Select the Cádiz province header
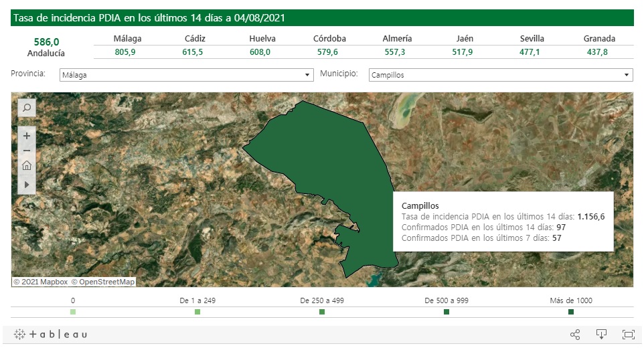This screenshot has width=644, height=356. click(x=195, y=39)
